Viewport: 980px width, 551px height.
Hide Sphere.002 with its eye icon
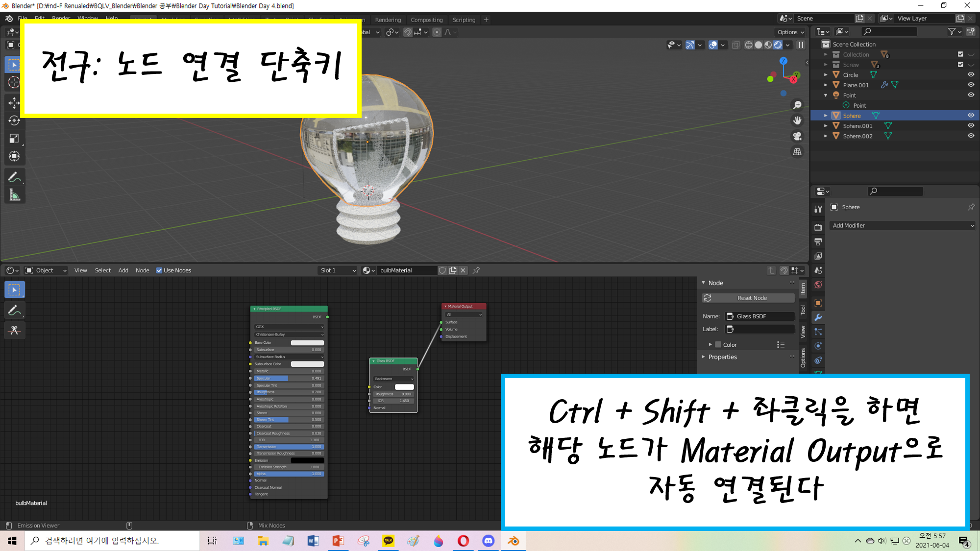pos(971,136)
